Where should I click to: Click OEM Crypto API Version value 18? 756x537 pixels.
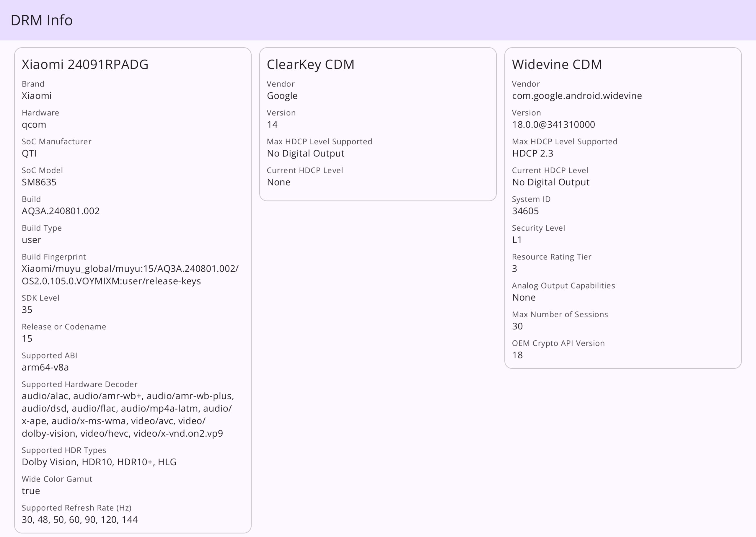pyautogui.click(x=517, y=355)
